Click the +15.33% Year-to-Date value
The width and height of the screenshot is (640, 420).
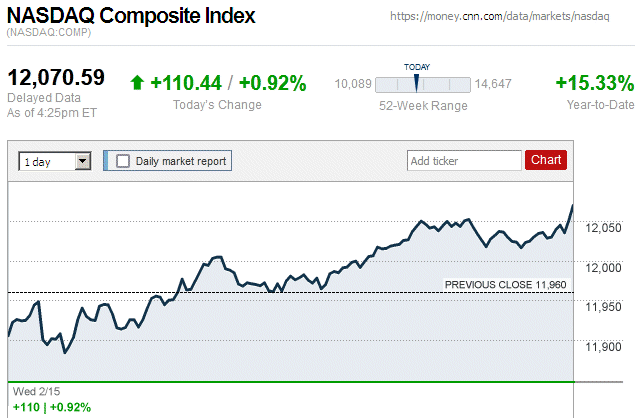click(594, 83)
